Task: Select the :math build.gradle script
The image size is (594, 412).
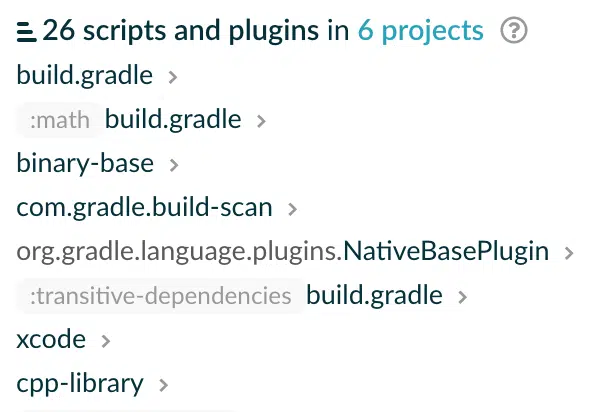Action: 173,119
